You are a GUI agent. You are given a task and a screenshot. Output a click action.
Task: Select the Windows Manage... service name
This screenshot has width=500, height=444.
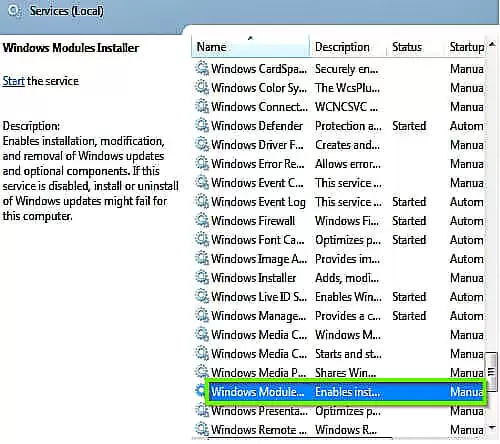coord(258,316)
